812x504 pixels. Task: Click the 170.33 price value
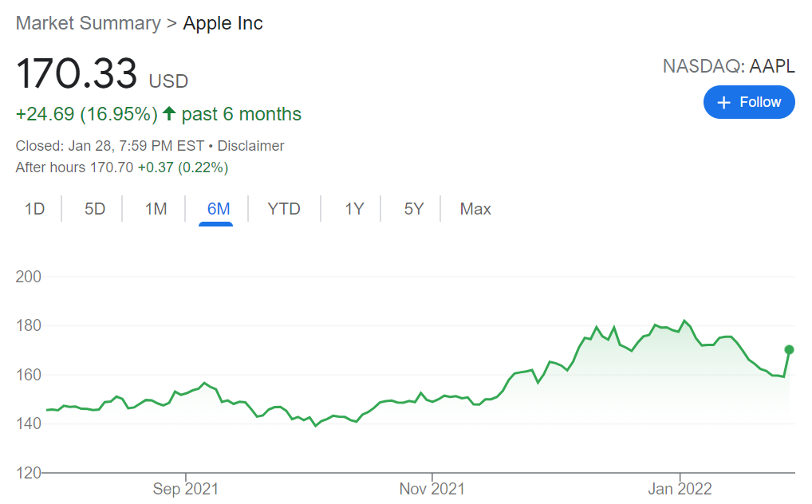pos(77,73)
